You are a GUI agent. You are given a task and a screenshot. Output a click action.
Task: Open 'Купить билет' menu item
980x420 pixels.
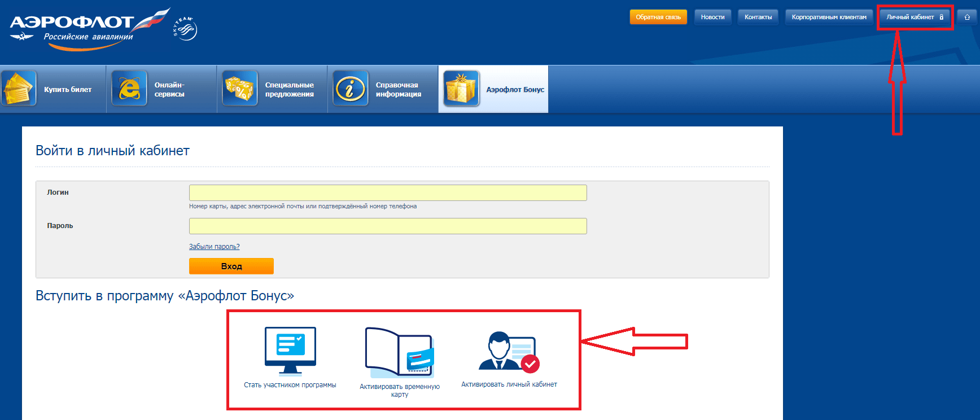(53, 89)
